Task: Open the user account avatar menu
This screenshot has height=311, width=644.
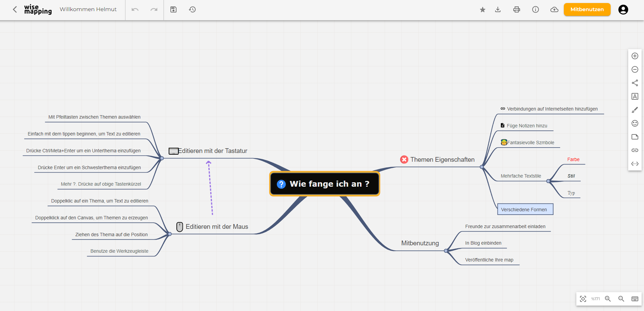Action: [x=623, y=9]
